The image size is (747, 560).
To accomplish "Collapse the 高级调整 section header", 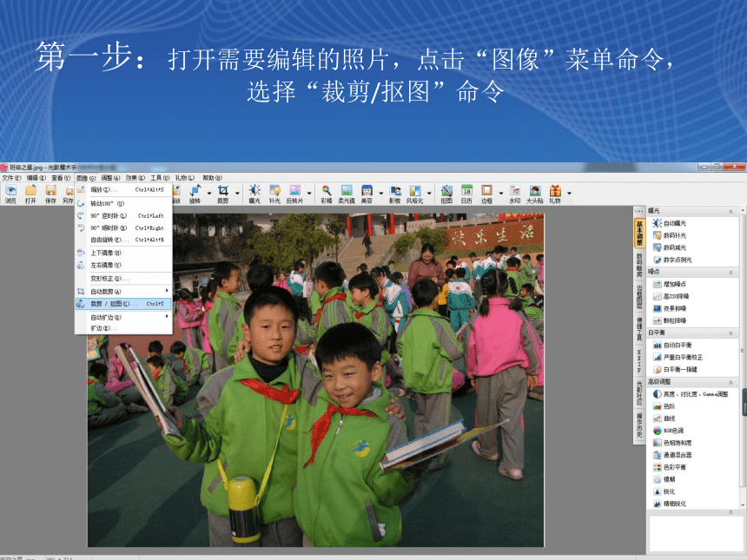I will (x=730, y=382).
